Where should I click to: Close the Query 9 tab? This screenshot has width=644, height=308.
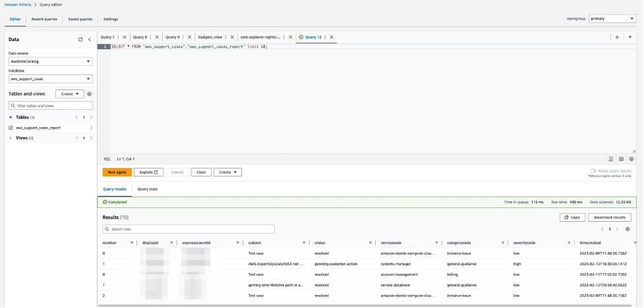click(189, 38)
